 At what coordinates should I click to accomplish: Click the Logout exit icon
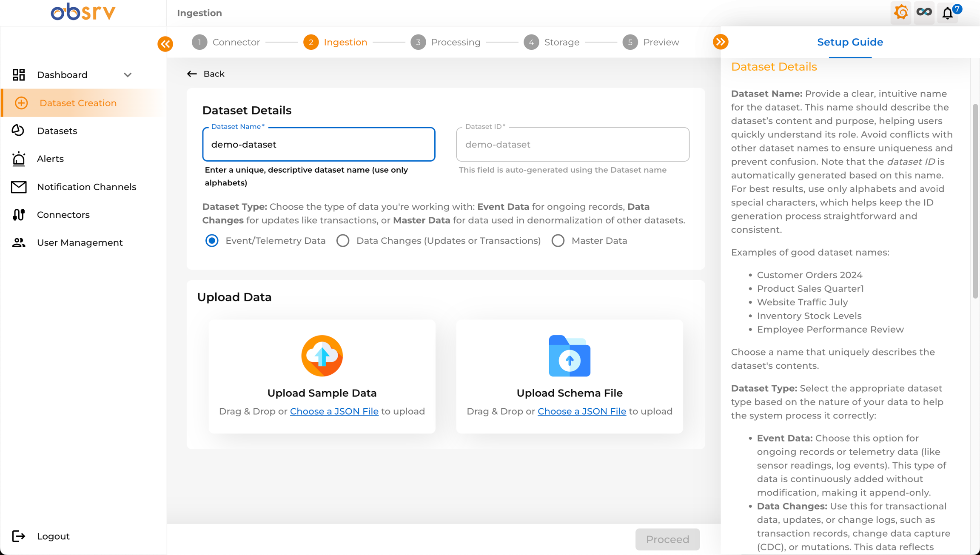point(19,536)
